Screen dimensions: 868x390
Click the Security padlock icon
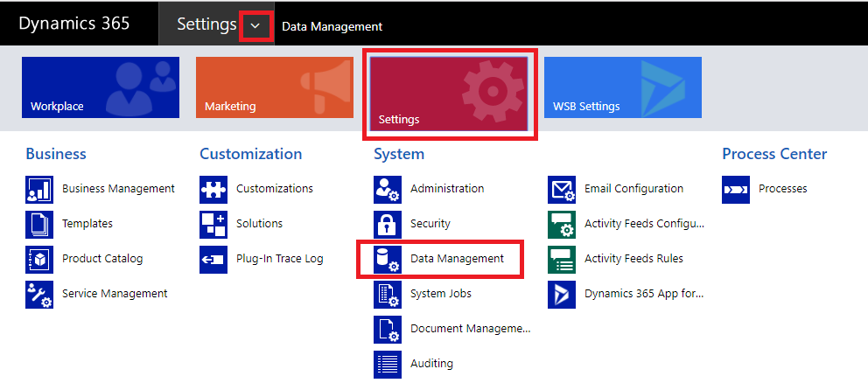point(388,224)
